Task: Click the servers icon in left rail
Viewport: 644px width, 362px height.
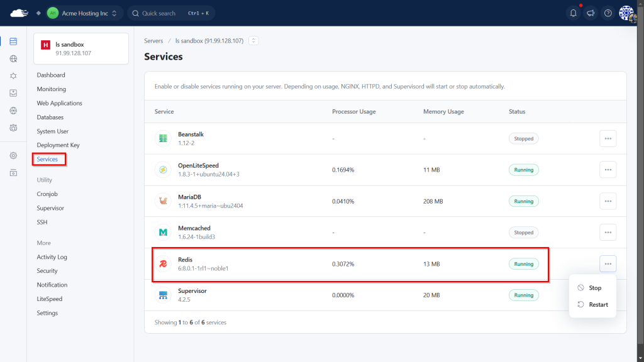Action: pos(13,42)
